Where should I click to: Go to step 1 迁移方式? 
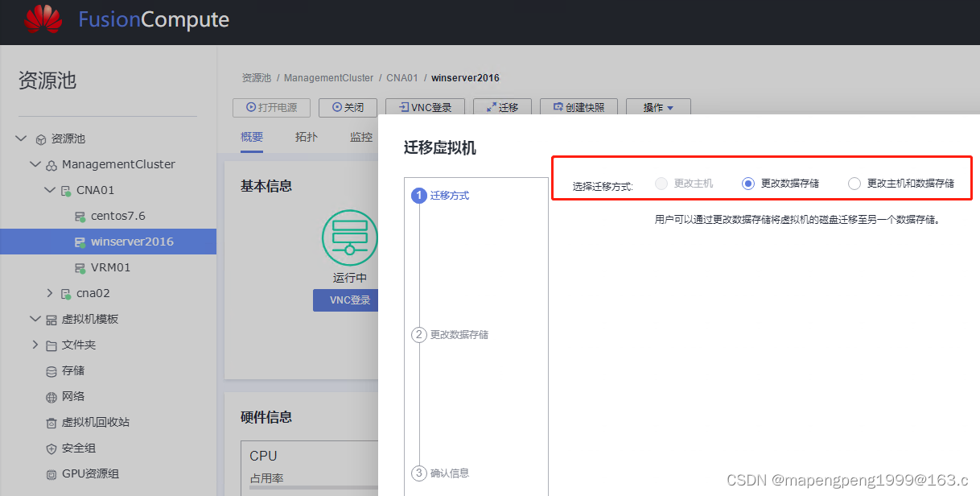click(441, 196)
